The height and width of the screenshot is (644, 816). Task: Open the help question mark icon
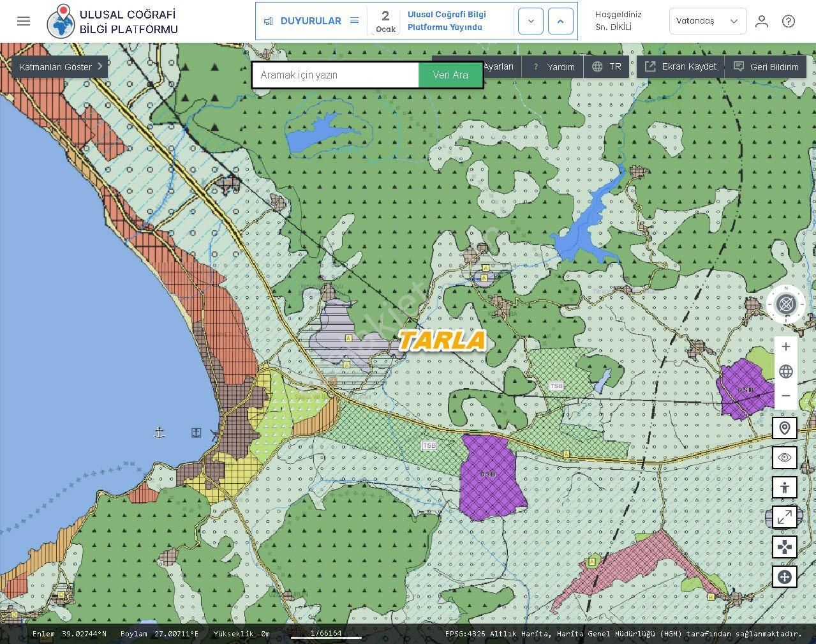789,21
